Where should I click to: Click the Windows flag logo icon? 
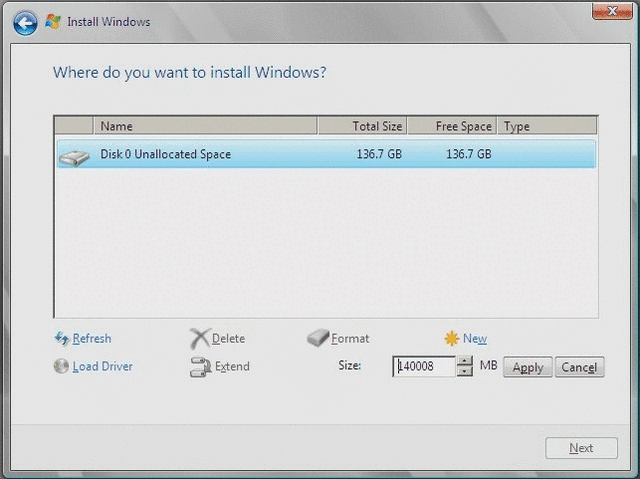(53, 22)
